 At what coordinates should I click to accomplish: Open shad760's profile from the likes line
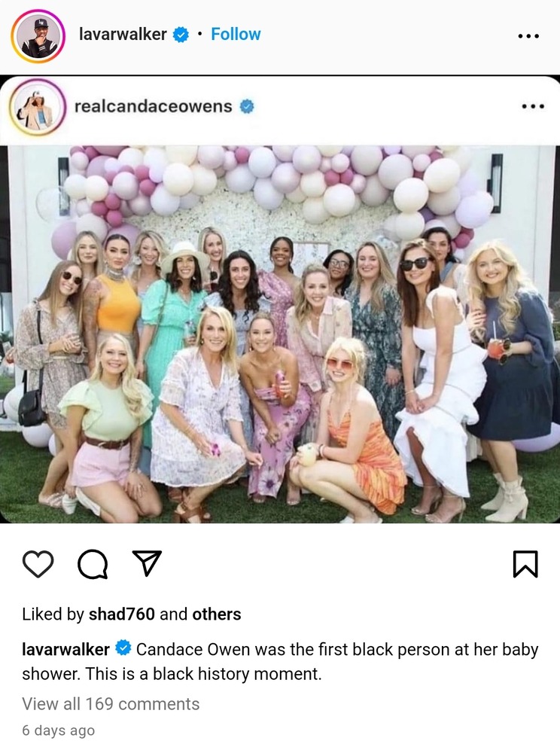click(122, 614)
